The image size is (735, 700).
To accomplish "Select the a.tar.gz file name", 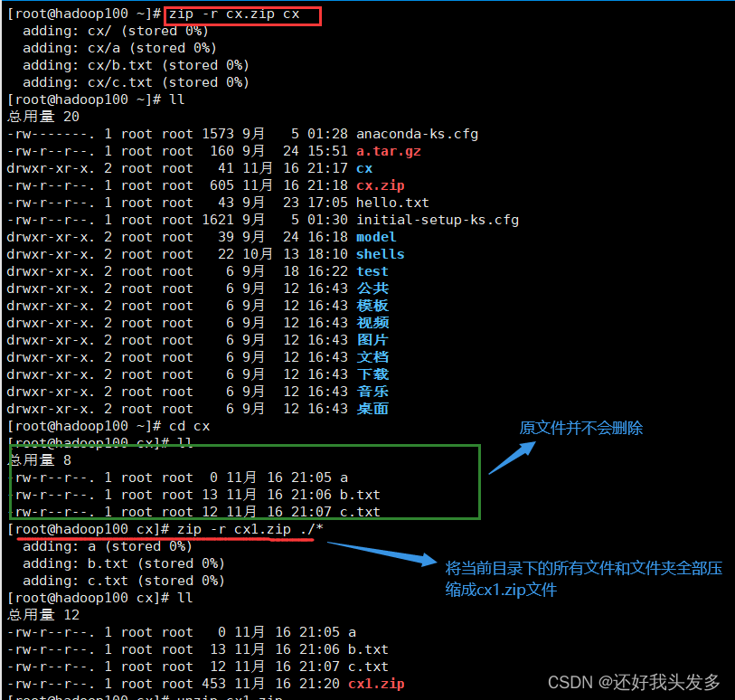I will tap(389, 151).
